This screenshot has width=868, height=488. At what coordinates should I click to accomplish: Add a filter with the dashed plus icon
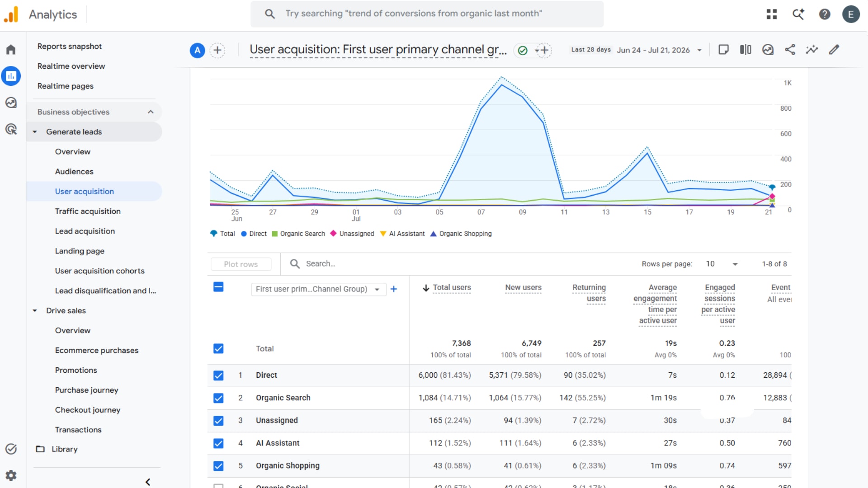pyautogui.click(x=544, y=50)
